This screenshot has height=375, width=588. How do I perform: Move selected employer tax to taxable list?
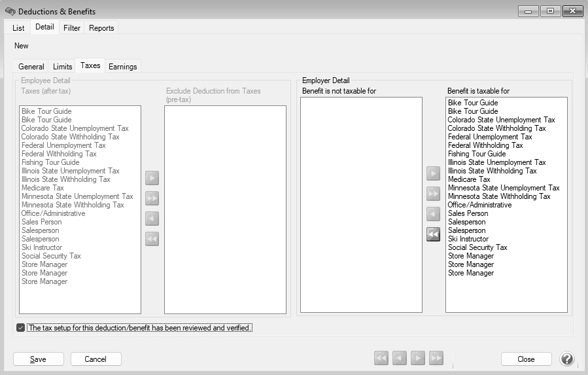click(x=433, y=173)
